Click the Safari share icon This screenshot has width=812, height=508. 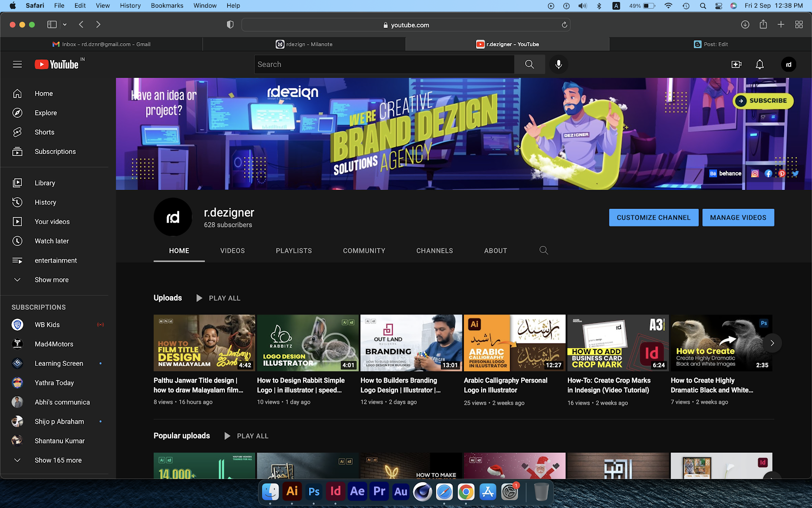tap(763, 24)
